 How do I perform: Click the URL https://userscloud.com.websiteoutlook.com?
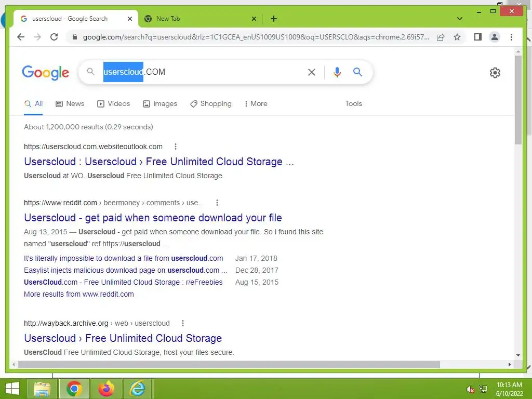[x=94, y=147]
